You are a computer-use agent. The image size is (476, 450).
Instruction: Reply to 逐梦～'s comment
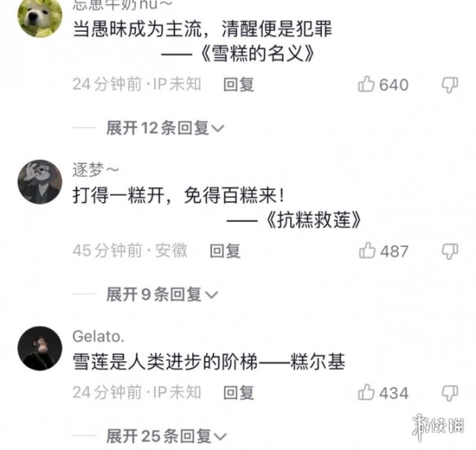point(225,251)
